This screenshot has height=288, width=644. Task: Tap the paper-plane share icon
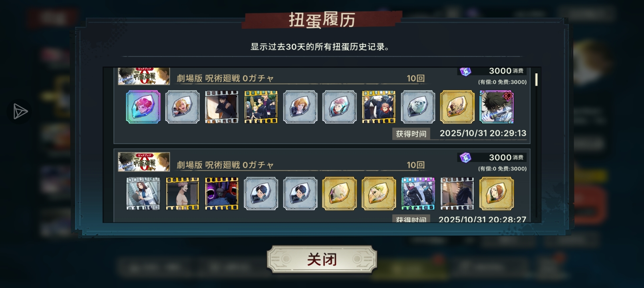(20, 112)
